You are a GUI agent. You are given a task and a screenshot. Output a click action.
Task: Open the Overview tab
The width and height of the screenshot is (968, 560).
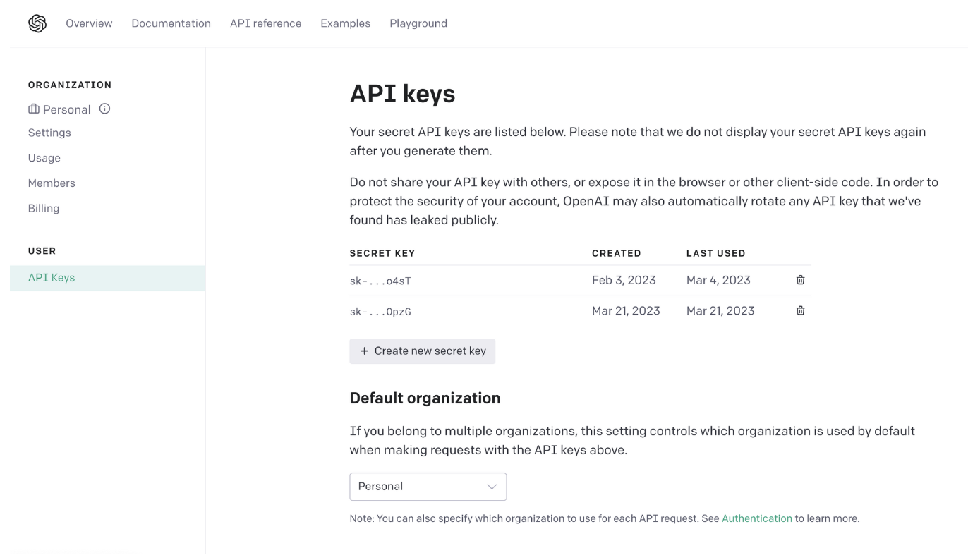pos(89,23)
